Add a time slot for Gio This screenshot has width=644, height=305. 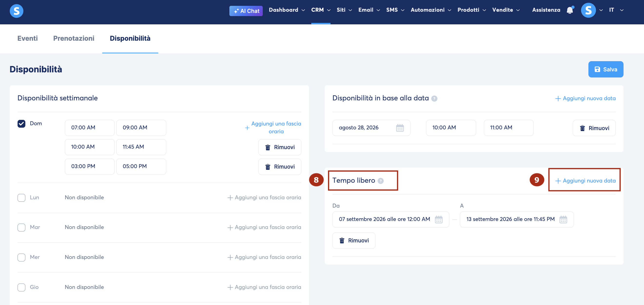click(264, 287)
